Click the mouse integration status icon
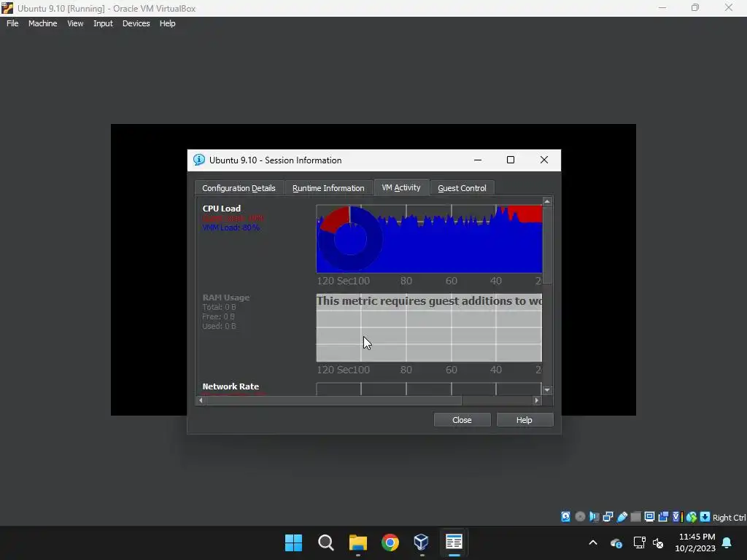The height and width of the screenshot is (560, 747). click(x=692, y=517)
